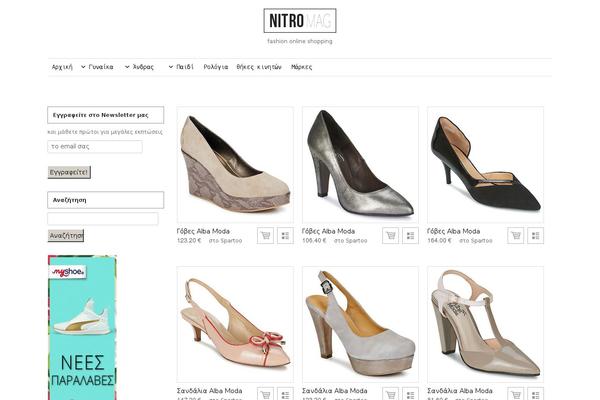Open the Γόβες Alba Moda 106.40 € title link

[x=328, y=231]
